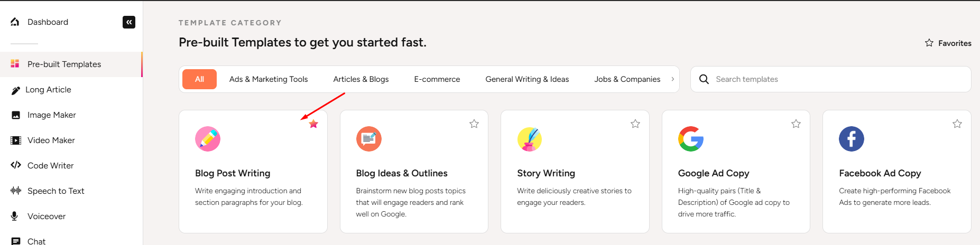Screen dimensions: 980x245
Task: Click the Google Ad Copy logo icon
Action: (691, 139)
